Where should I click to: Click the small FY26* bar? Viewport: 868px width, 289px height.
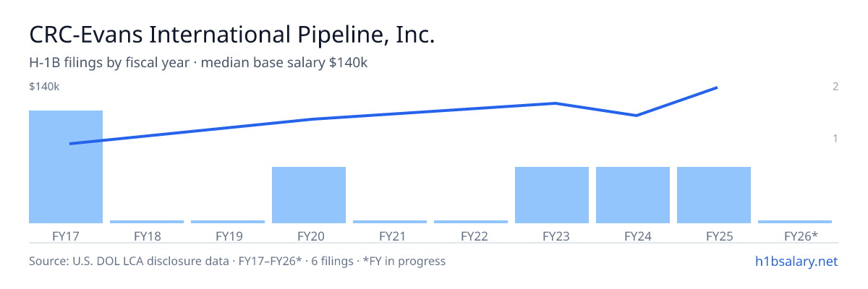tap(795, 222)
